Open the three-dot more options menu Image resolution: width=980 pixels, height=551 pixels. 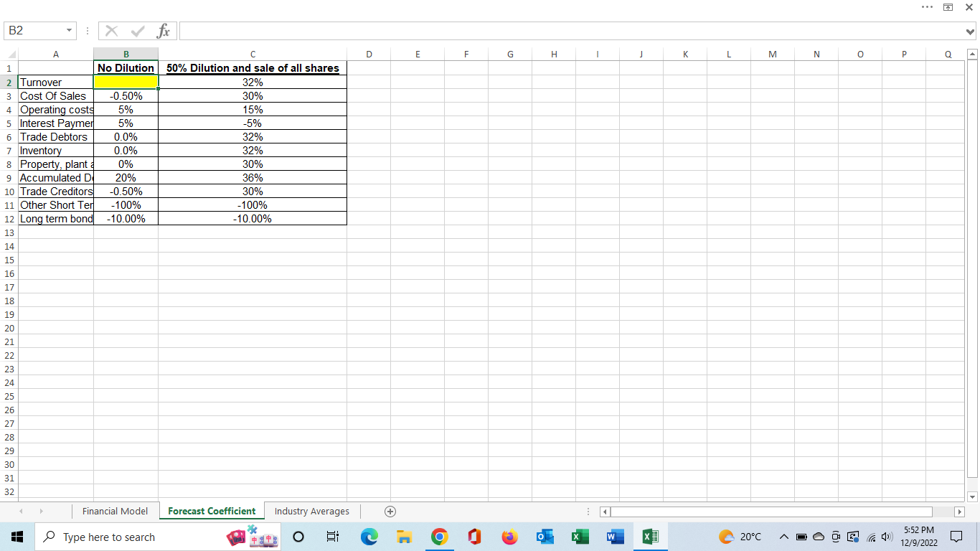pyautogui.click(x=928, y=6)
